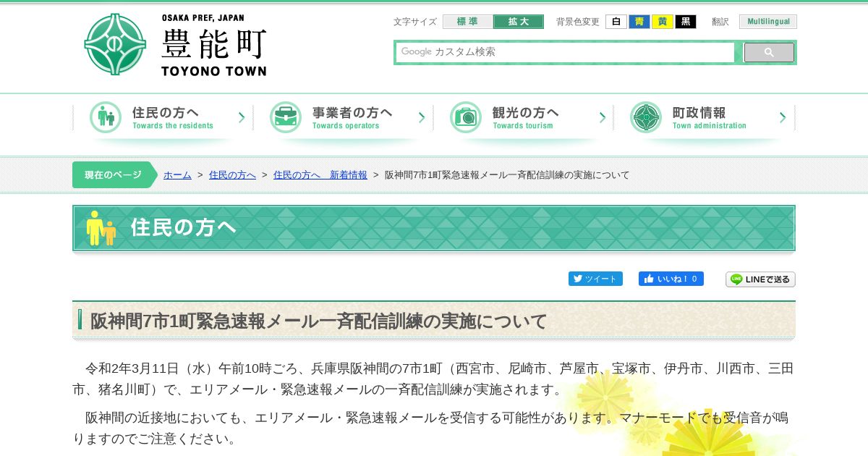Go to 住民の方へ breadcrumb link
This screenshot has width=868, height=456.
tap(232, 174)
